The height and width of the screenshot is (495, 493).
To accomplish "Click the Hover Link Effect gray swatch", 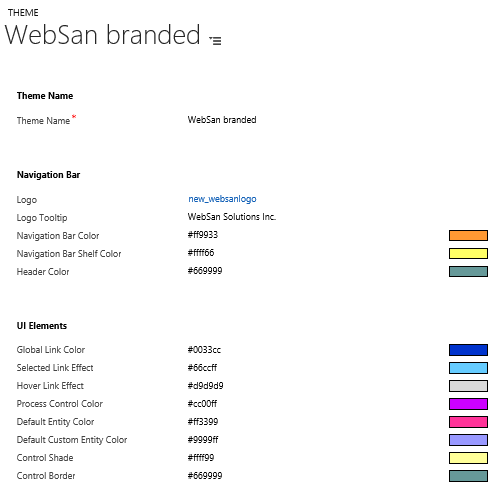I will pos(468,386).
